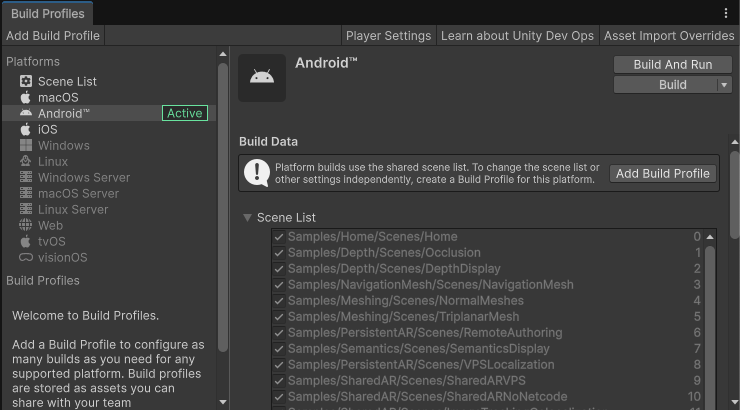
Task: Click the Windows logo icon
Action: coord(26,145)
